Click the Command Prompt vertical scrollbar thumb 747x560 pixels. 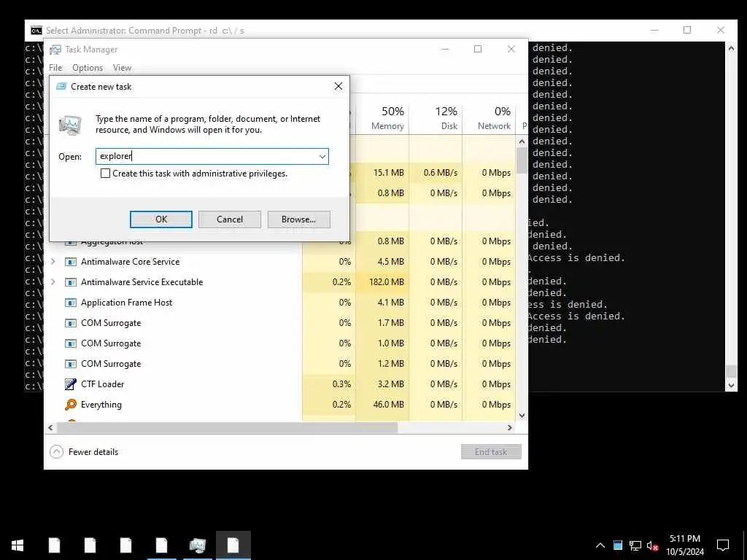(731, 372)
